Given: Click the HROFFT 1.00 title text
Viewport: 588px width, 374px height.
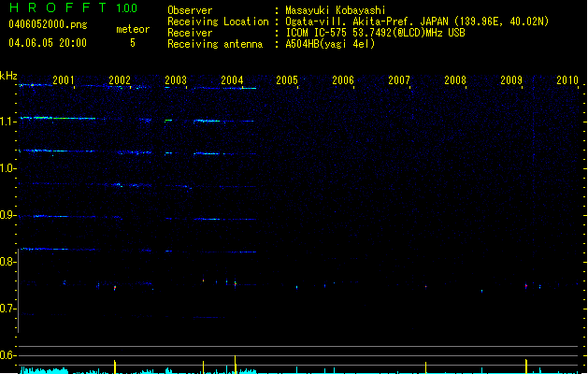Looking at the screenshot, I should pos(73,7).
